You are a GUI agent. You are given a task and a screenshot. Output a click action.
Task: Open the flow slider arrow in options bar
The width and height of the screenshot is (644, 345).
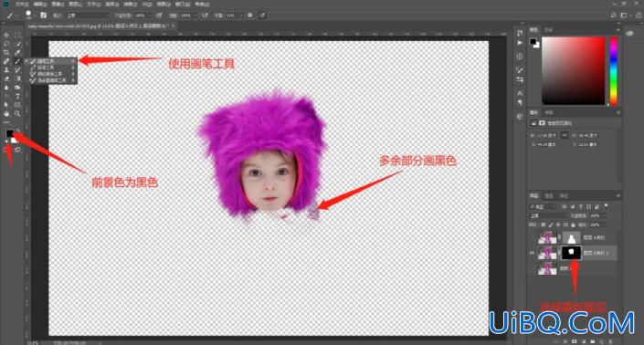pos(195,16)
